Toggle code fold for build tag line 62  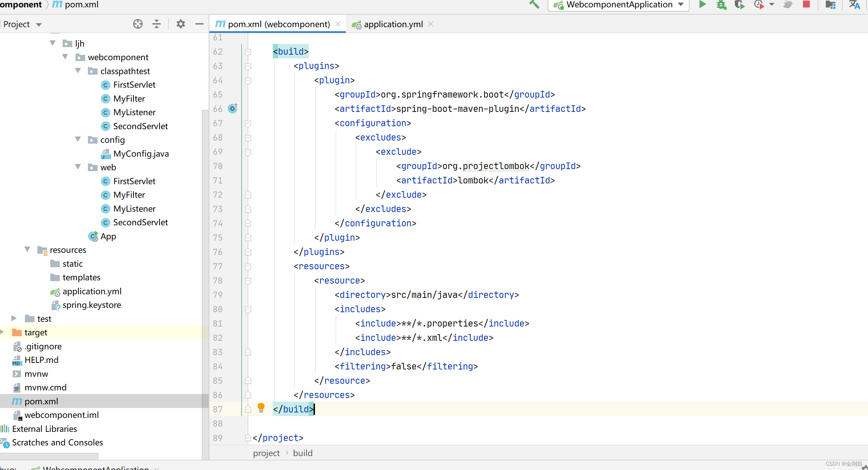(x=248, y=52)
